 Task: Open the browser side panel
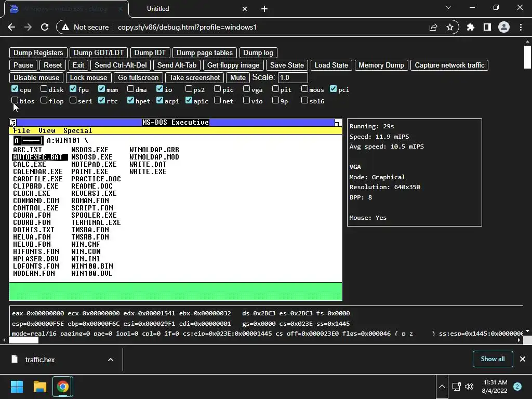tap(487, 27)
